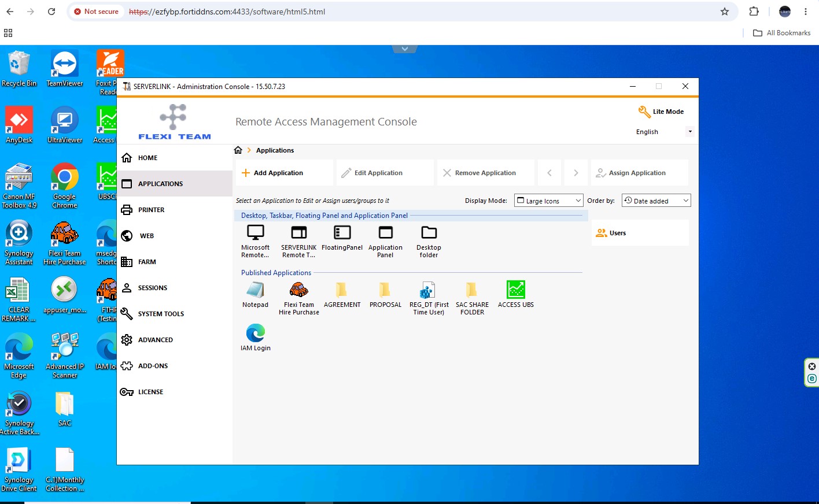Viewport: 819px width, 504px height.
Task: Open the FARM section
Action: tap(175, 262)
